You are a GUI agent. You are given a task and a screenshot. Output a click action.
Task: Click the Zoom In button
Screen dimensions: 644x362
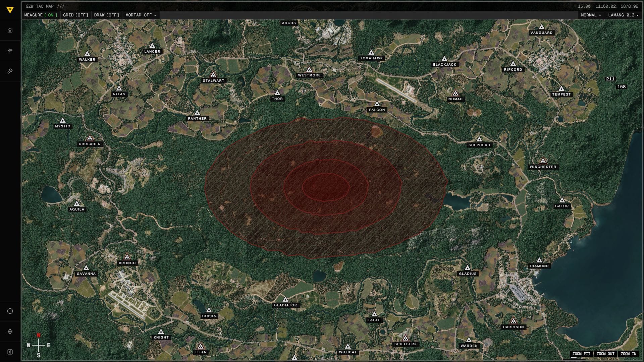pos(628,354)
